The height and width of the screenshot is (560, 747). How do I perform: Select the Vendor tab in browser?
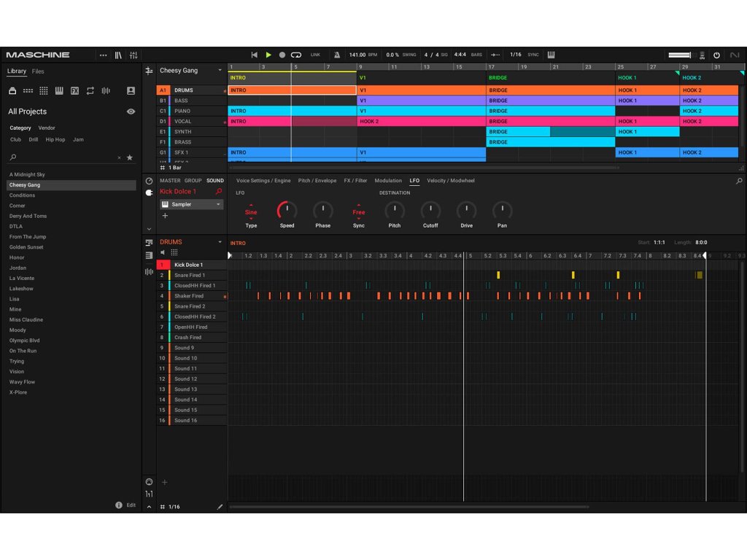click(47, 128)
